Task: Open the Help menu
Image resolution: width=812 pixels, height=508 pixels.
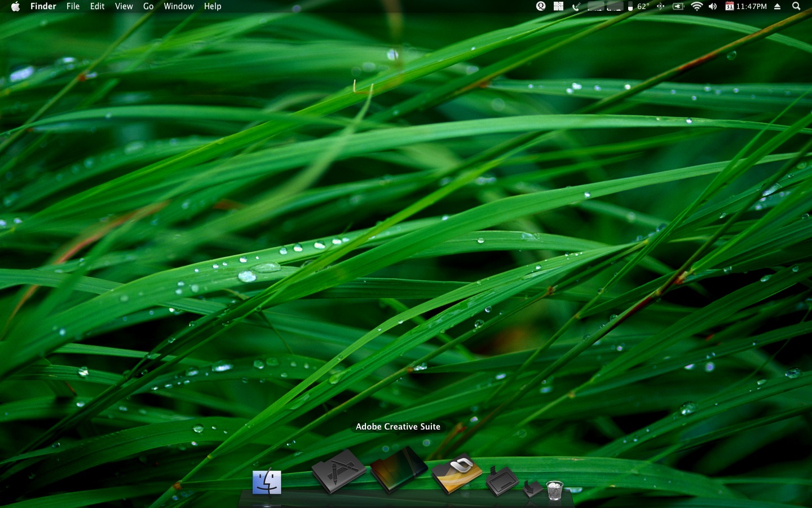Action: [213, 6]
